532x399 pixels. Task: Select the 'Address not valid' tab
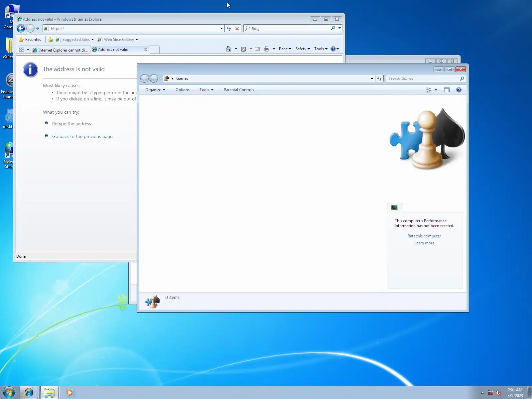pyautogui.click(x=120, y=50)
